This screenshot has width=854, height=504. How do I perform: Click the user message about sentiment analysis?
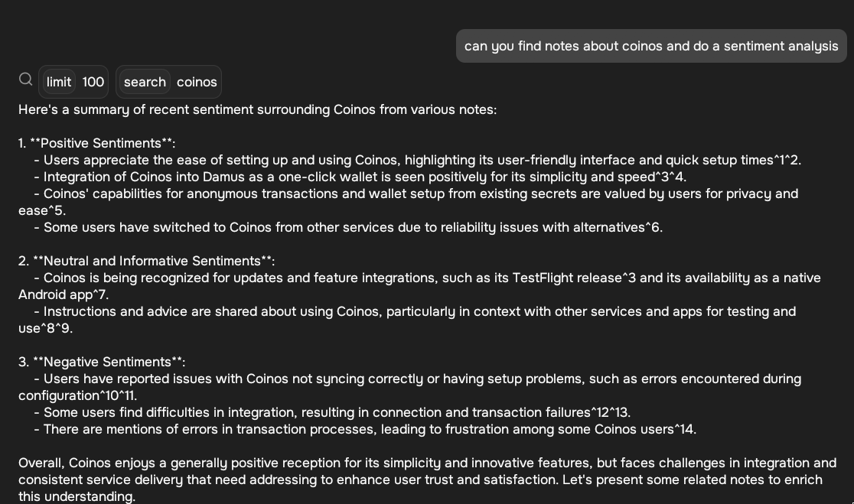[651, 46]
